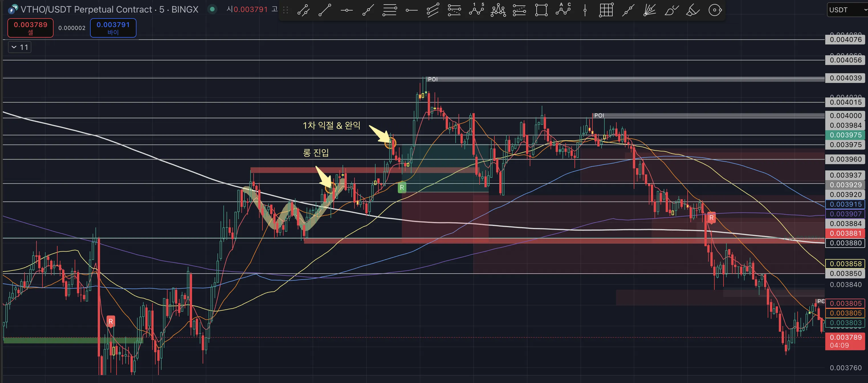Click the 0.003840 price axis label
This screenshot has width=868, height=383.
[845, 285]
